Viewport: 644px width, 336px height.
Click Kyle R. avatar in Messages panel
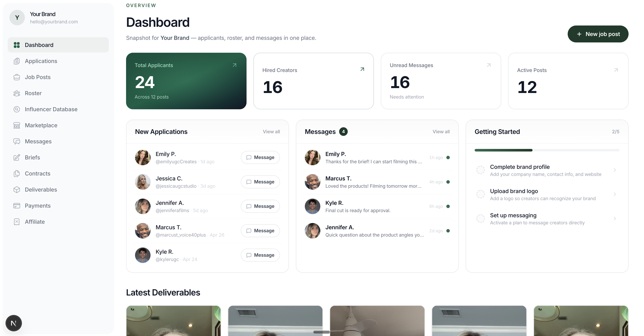[x=313, y=206]
